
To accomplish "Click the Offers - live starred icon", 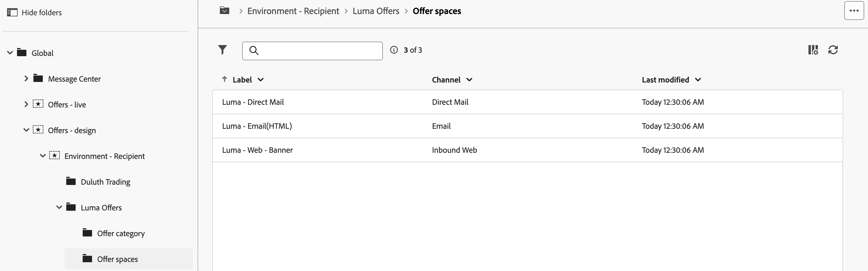I will pyautogui.click(x=38, y=104).
